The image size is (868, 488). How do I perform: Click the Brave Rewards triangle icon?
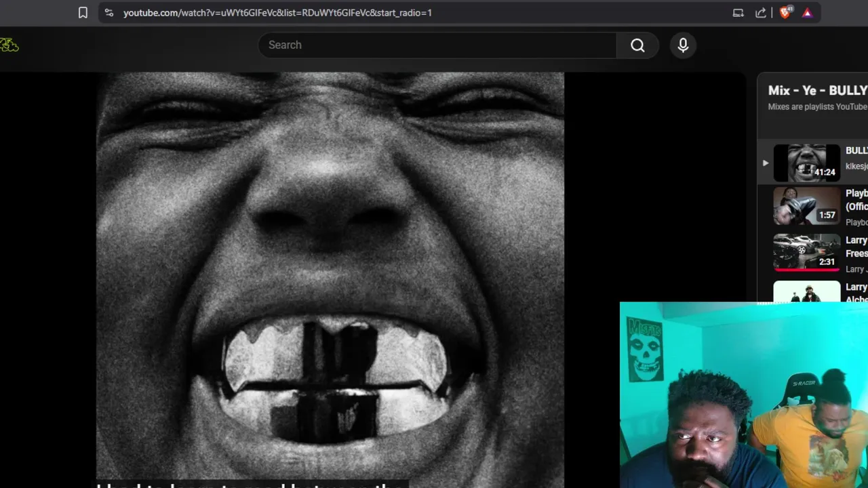pos(807,12)
